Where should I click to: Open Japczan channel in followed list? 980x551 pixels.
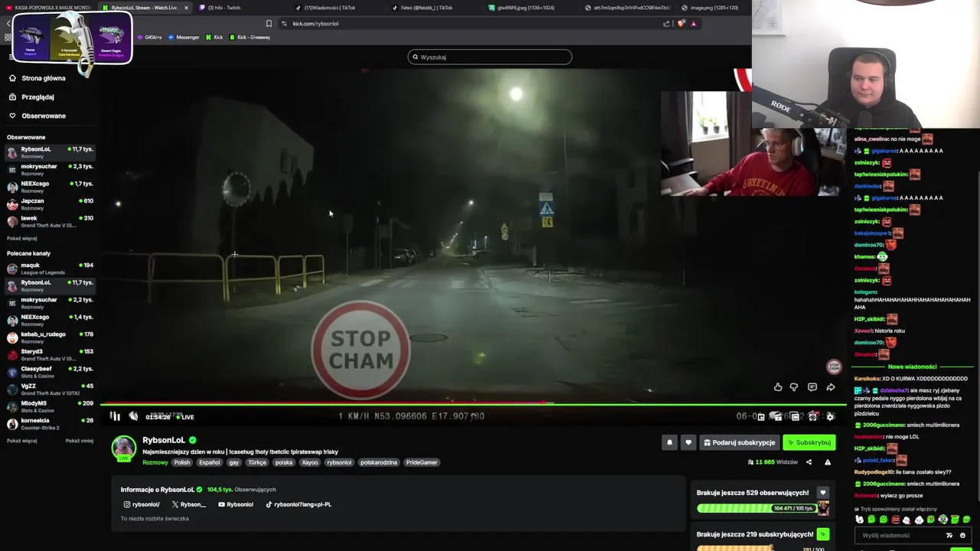coord(50,204)
